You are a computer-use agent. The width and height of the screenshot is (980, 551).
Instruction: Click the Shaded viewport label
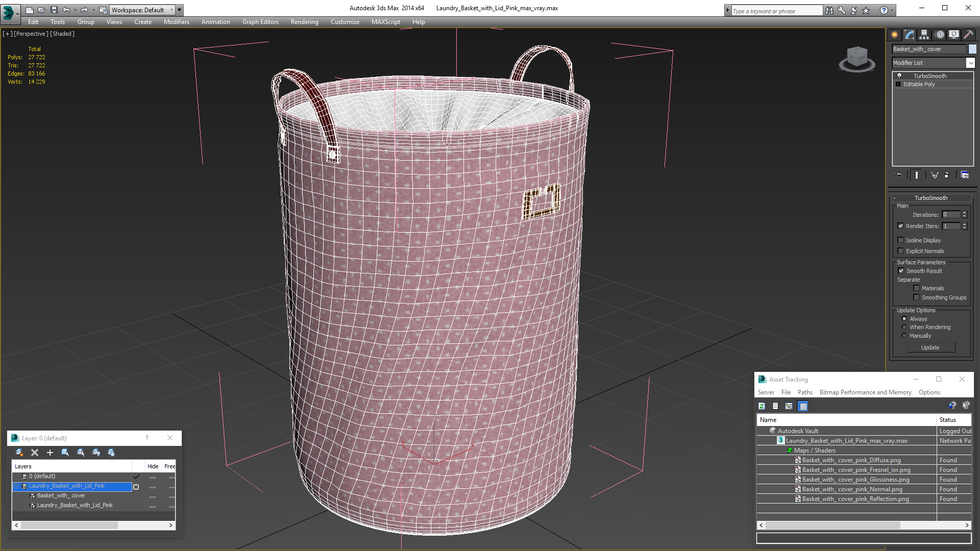[62, 34]
